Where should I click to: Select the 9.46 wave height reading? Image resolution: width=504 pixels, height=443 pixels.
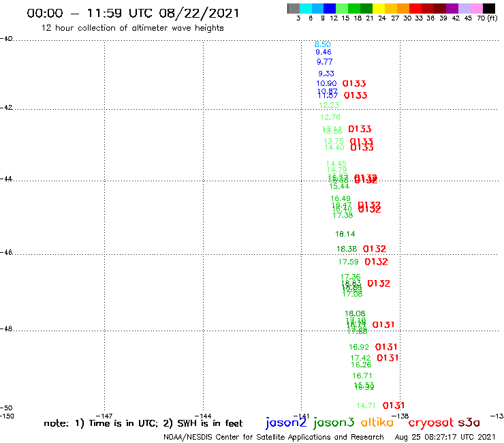pyautogui.click(x=324, y=52)
